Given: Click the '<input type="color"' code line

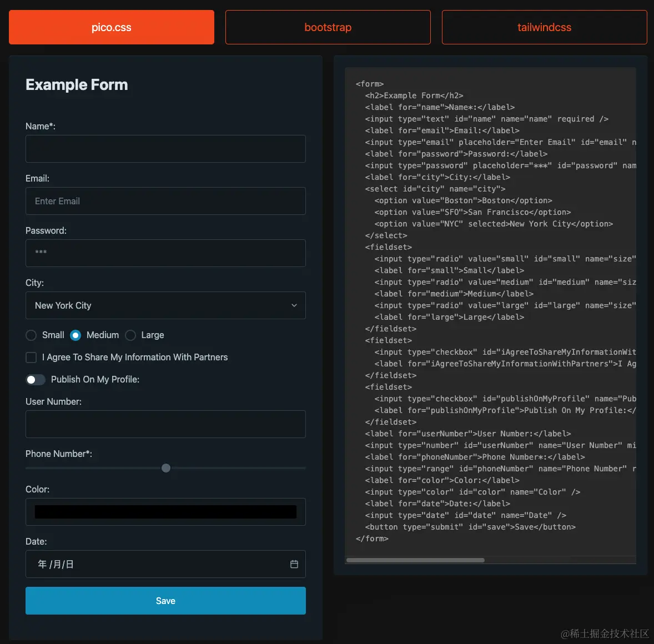Looking at the screenshot, I should (x=472, y=492).
